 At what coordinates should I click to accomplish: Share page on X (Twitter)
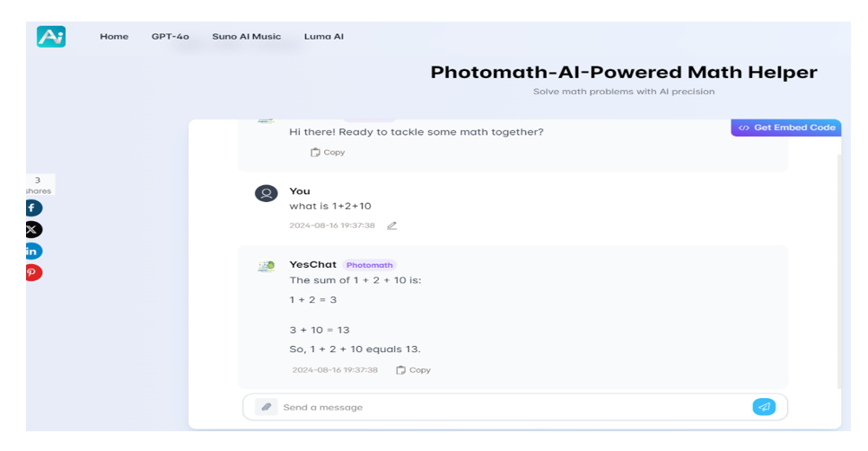(x=33, y=229)
